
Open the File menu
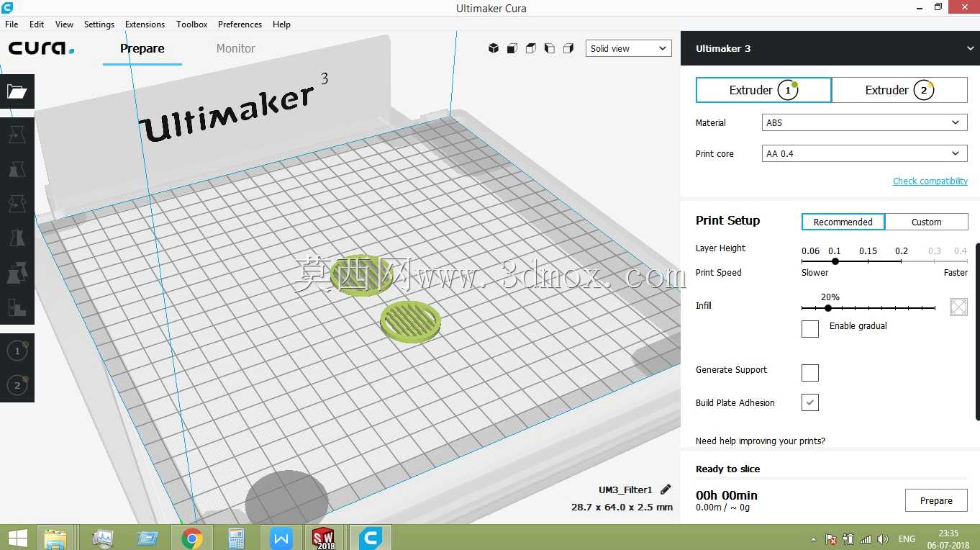(x=12, y=24)
